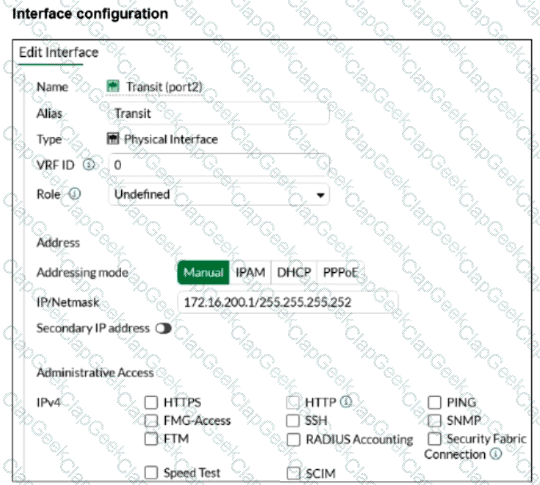Click the Transit port2 interface icon

click(113, 86)
